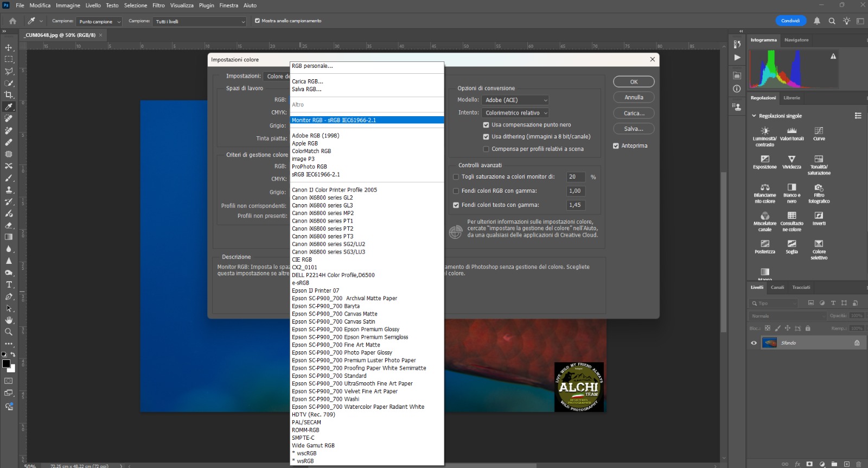
Task: Open the Modello Adobe (ACE) dropdown
Action: tap(515, 100)
